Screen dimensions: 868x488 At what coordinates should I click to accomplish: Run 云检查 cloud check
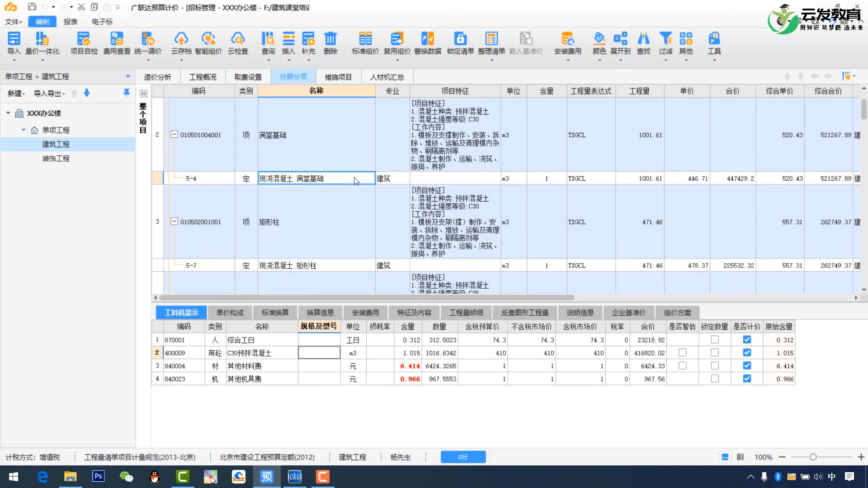(238, 44)
